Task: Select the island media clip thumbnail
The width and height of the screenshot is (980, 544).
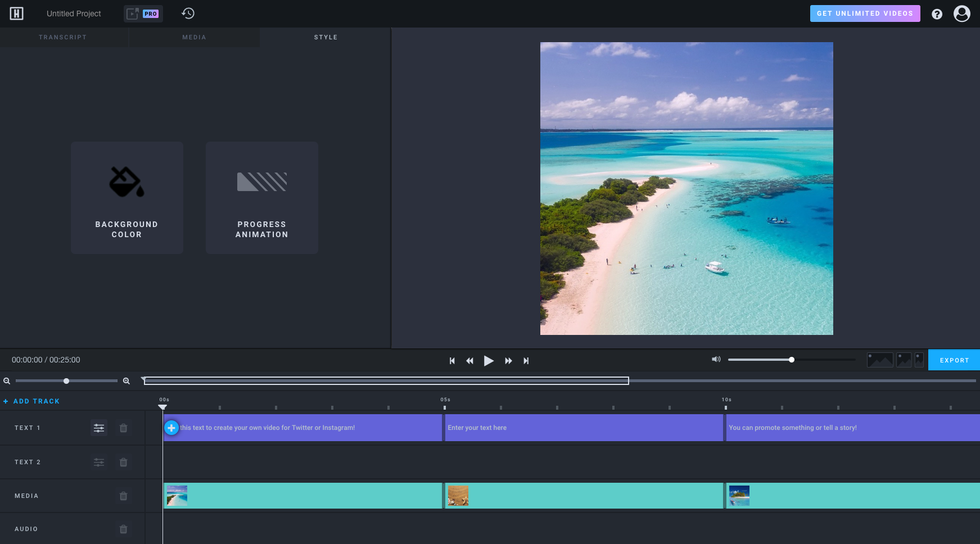Action: coord(739,496)
